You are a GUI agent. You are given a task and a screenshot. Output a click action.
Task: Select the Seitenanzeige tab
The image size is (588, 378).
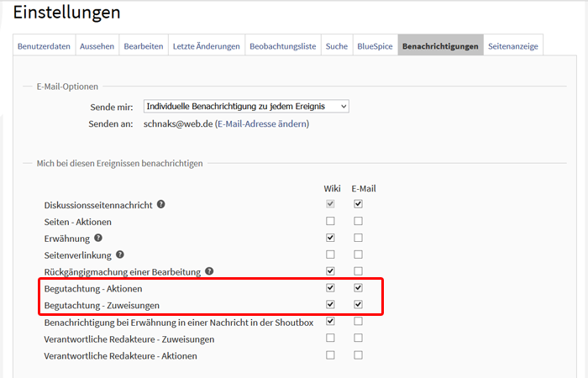tap(514, 45)
